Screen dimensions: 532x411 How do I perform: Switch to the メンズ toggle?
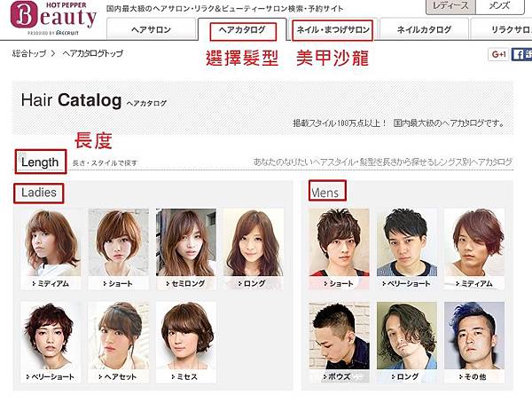point(500,6)
